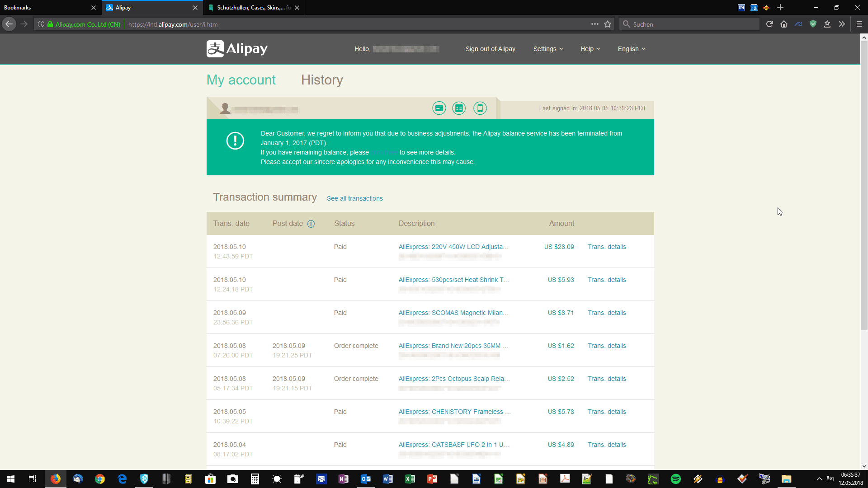Expand the Settings dropdown
868x488 pixels.
[548, 49]
